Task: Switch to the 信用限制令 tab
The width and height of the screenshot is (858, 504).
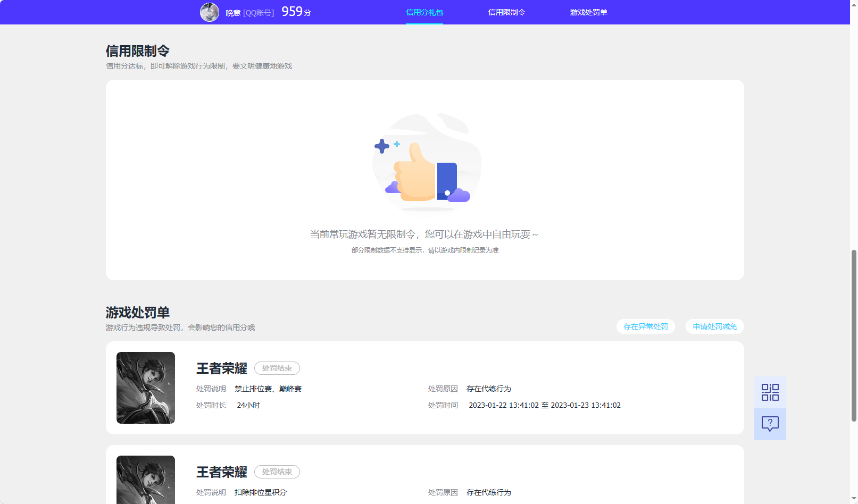Action: pyautogui.click(x=506, y=12)
